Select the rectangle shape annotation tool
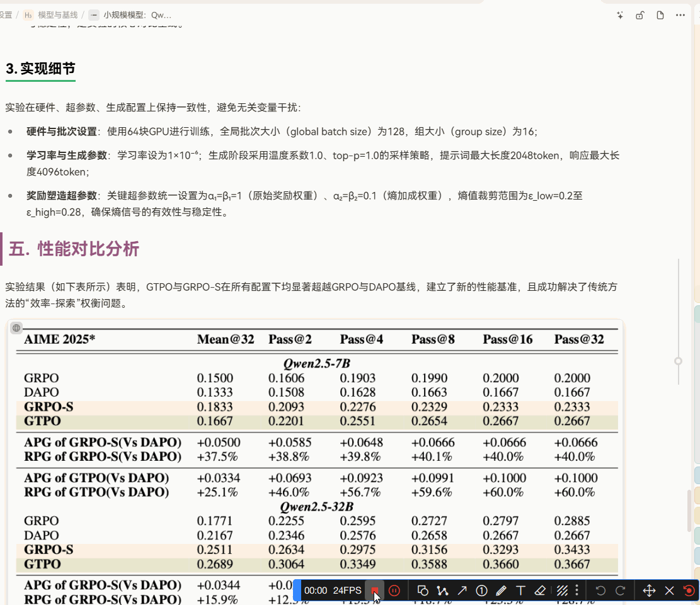 point(423,591)
